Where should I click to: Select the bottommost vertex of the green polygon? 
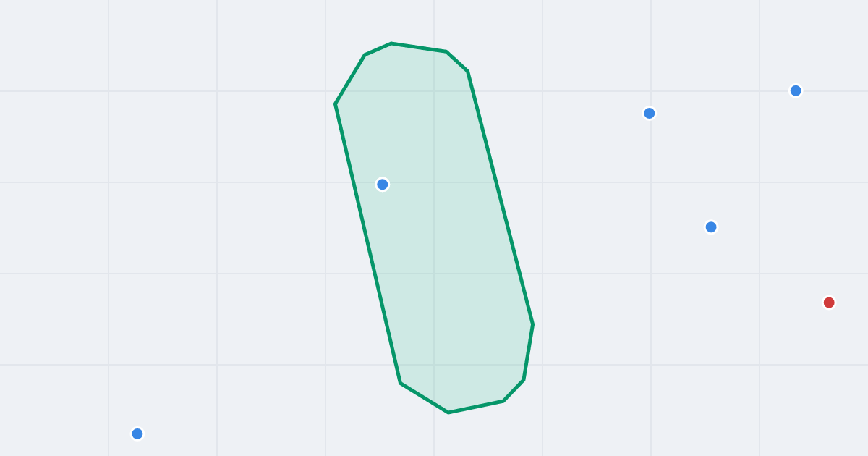(x=448, y=413)
